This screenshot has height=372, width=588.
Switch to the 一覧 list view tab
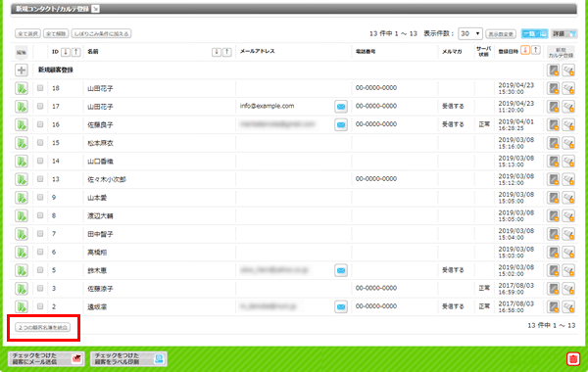point(534,33)
